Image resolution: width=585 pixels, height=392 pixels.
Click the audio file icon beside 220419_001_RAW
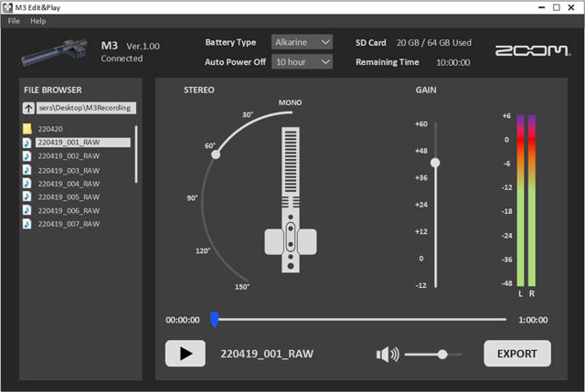(x=27, y=143)
